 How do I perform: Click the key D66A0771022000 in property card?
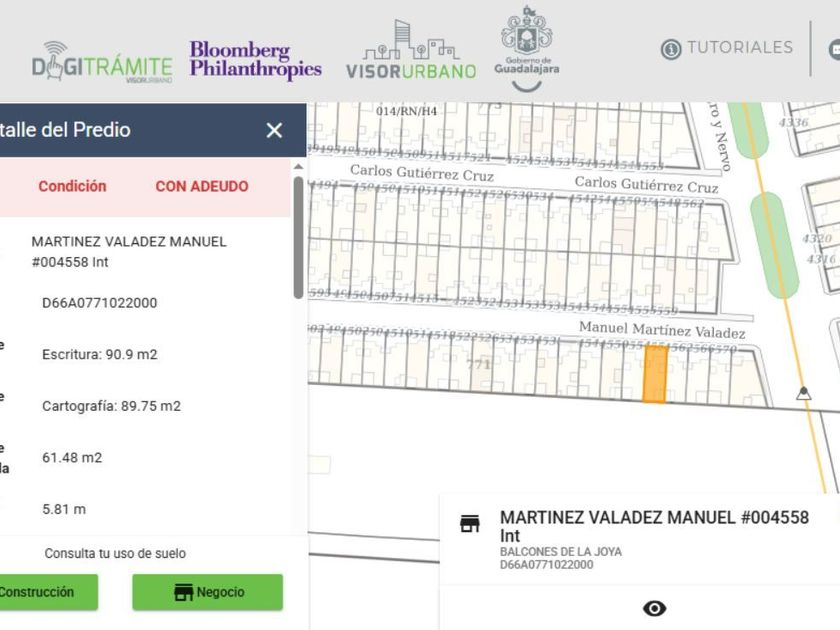(546, 565)
